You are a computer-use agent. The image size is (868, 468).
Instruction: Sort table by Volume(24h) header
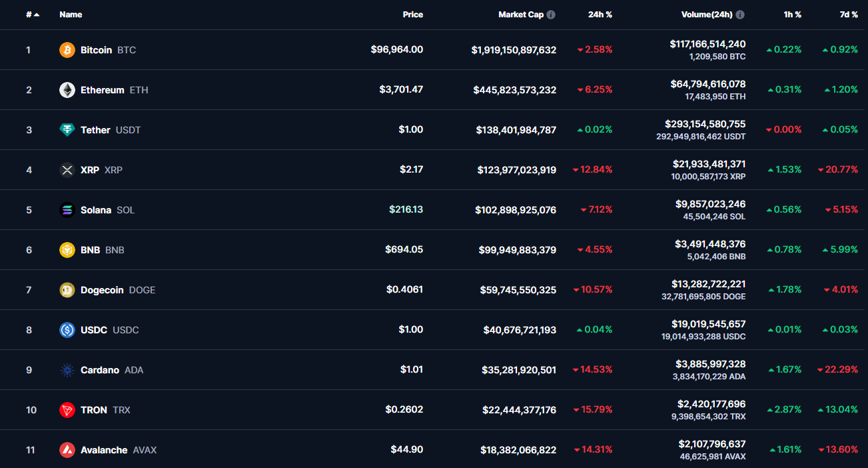pyautogui.click(x=707, y=15)
